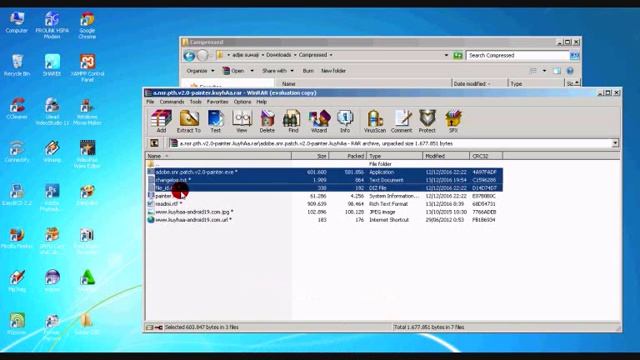The image size is (640, 360).
Task: Click the SFX toolbar icon
Action: [x=453, y=121]
